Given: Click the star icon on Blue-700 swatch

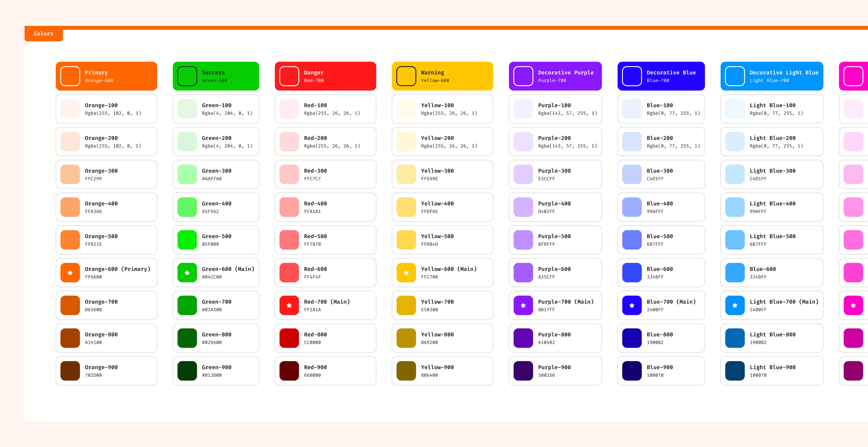Looking at the screenshot, I should click(632, 305).
